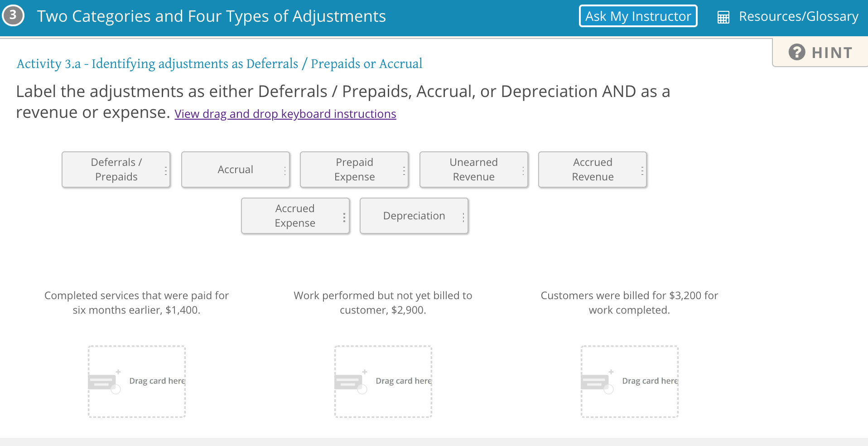Click the plus icon above the first drop card
This screenshot has height=446, width=868.
(118, 372)
